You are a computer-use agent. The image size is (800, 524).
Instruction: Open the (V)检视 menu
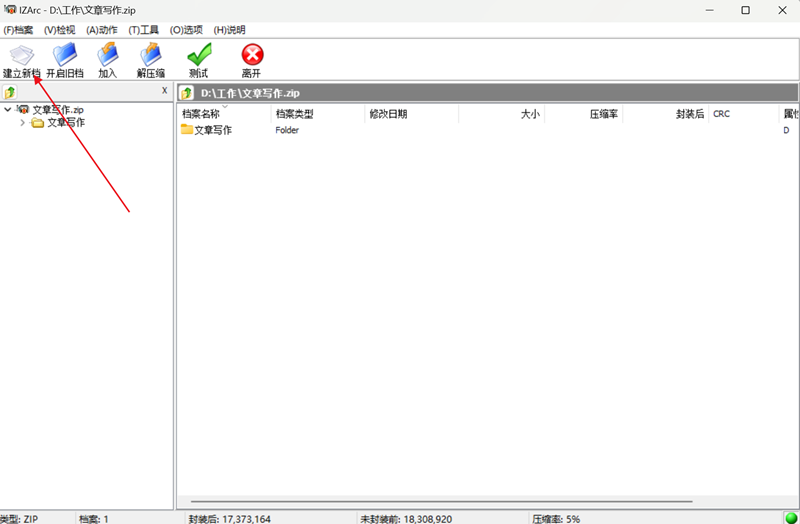(59, 30)
